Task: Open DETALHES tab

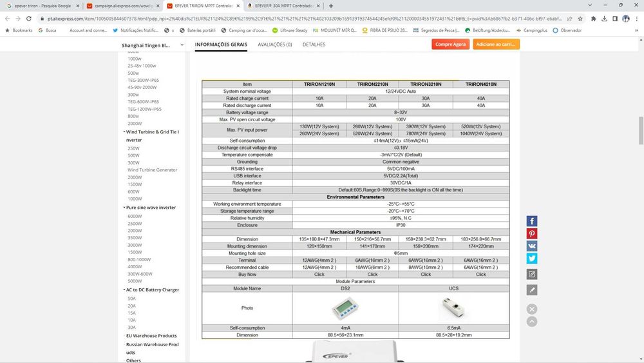Action: (314, 44)
